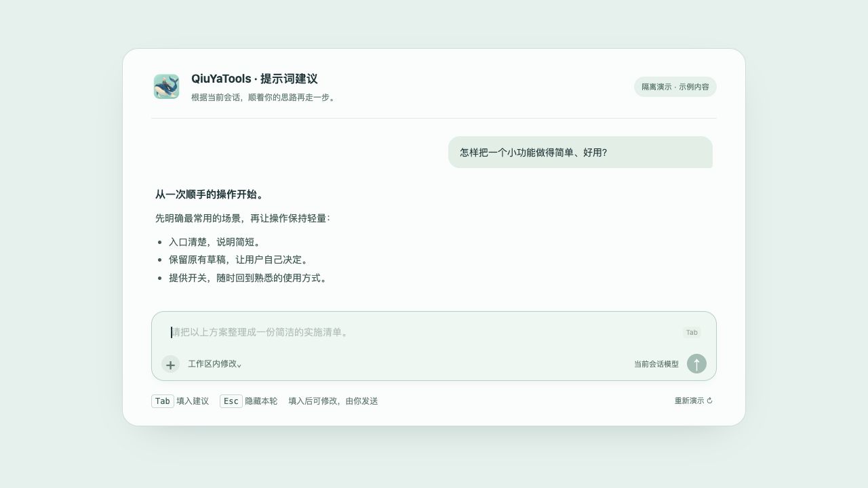Click the title QiuYaTools · 提示词建议
This screenshot has height=488, width=868.
pos(254,79)
